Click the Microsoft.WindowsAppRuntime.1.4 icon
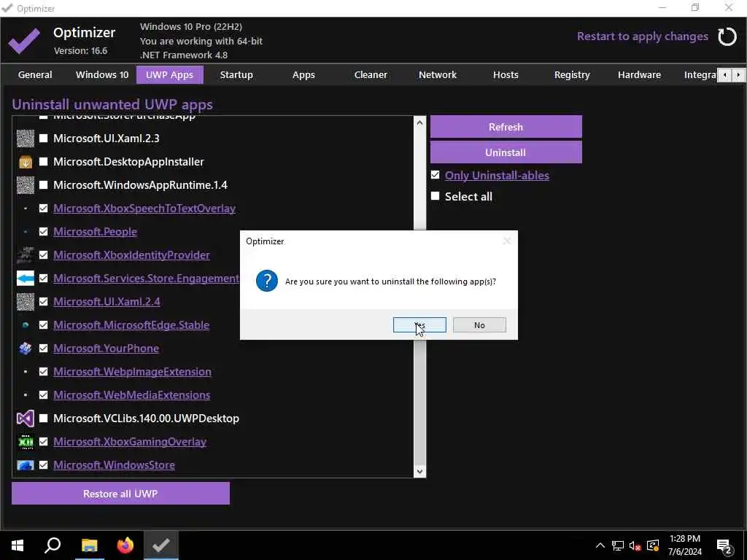 tap(26, 185)
